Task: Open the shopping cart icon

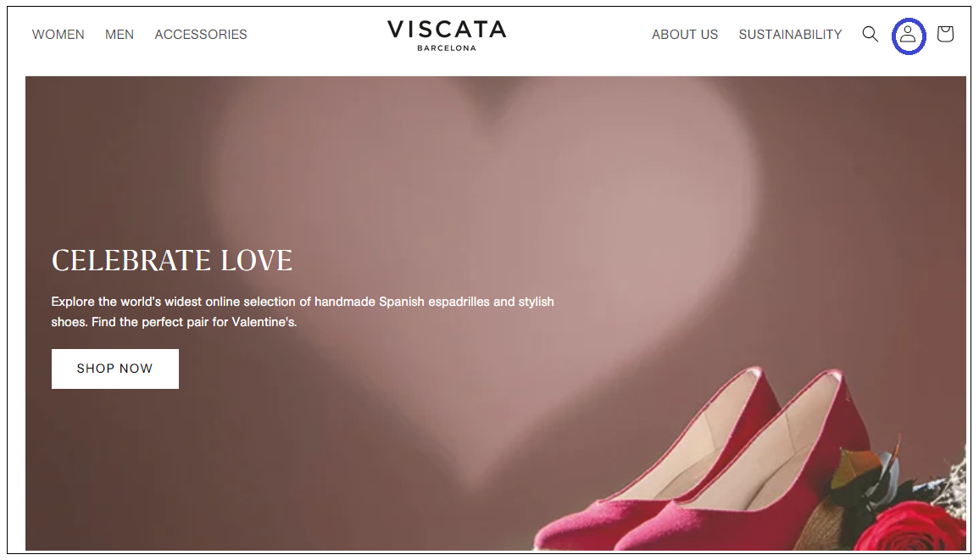Action: (x=945, y=34)
